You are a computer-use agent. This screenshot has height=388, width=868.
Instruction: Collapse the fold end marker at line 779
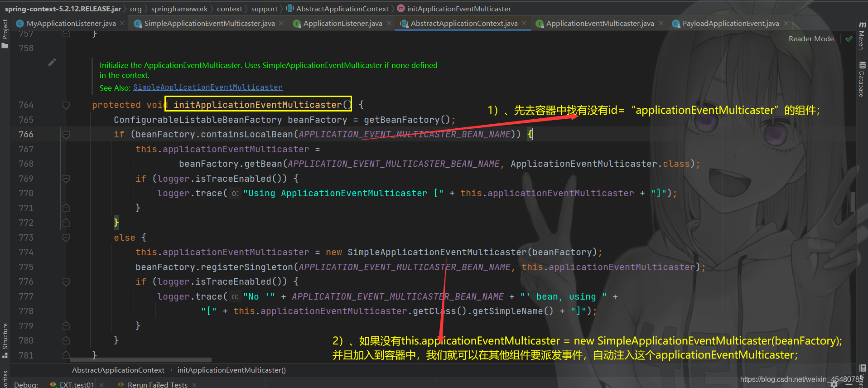point(66,326)
